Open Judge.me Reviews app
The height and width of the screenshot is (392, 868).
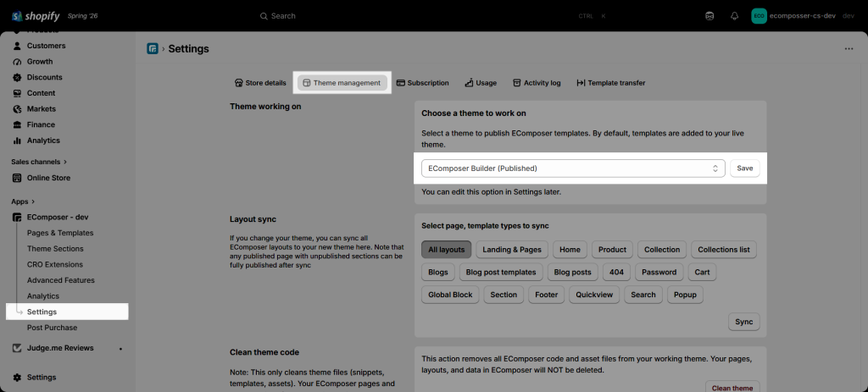point(60,348)
